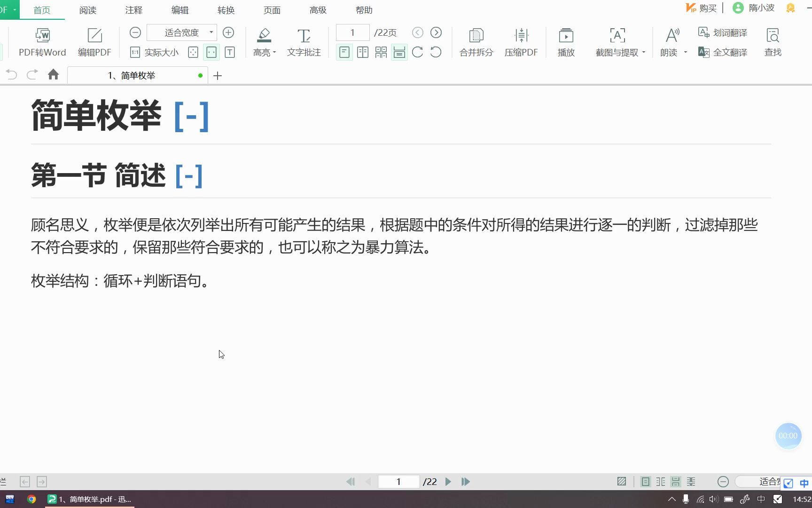This screenshot has width=812, height=508.
Task: Toggle the fit-width icon next to 实际大小
Action: [211, 52]
